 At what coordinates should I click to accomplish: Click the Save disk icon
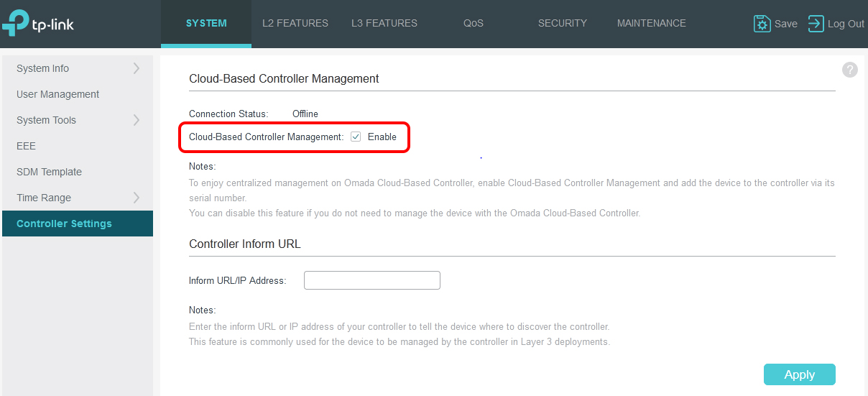pos(762,24)
